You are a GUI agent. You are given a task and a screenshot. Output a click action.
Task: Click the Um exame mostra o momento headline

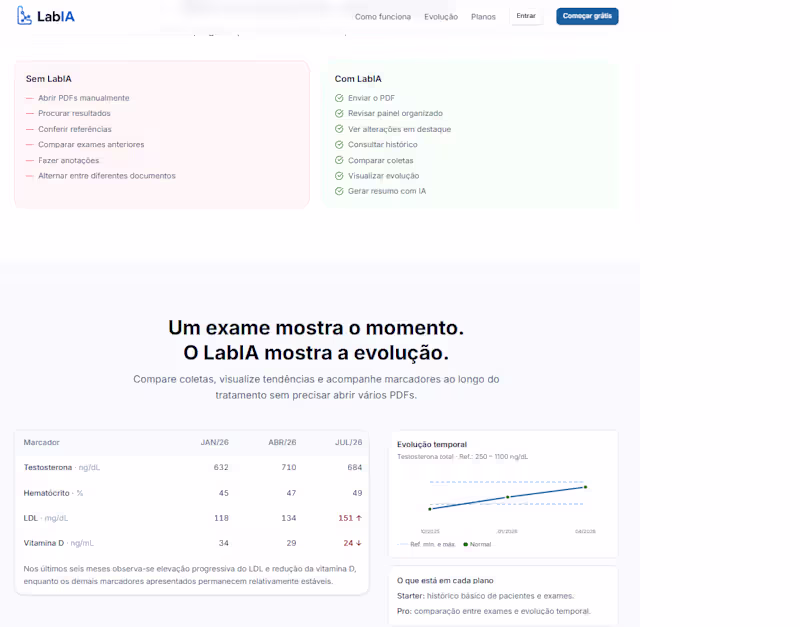[x=316, y=328]
